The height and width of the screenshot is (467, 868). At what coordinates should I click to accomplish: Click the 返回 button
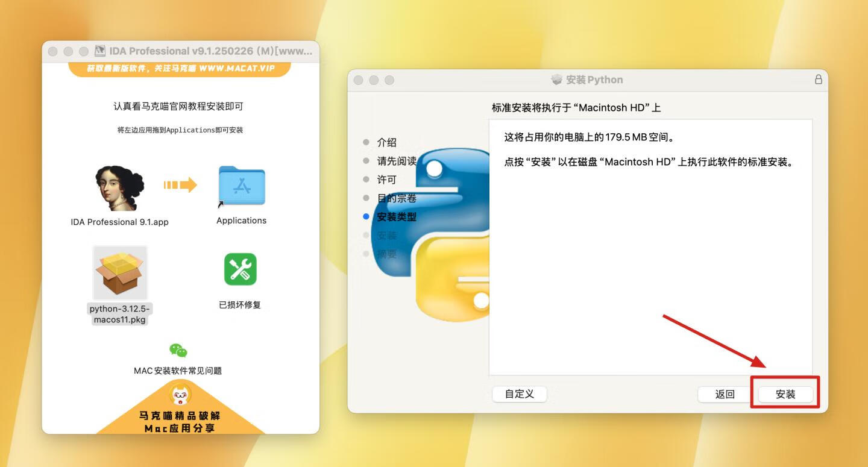725,394
